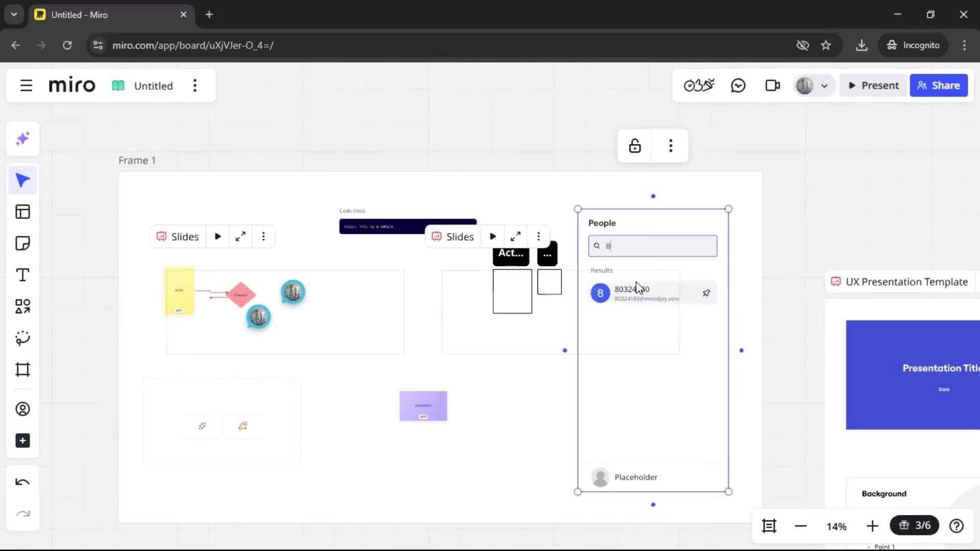This screenshot has width=980, height=551.
Task: Play the left Slides presentation
Action: tap(218, 236)
